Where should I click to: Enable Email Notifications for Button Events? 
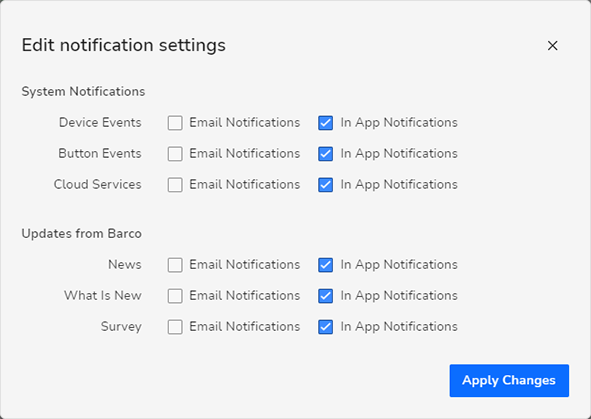point(175,154)
